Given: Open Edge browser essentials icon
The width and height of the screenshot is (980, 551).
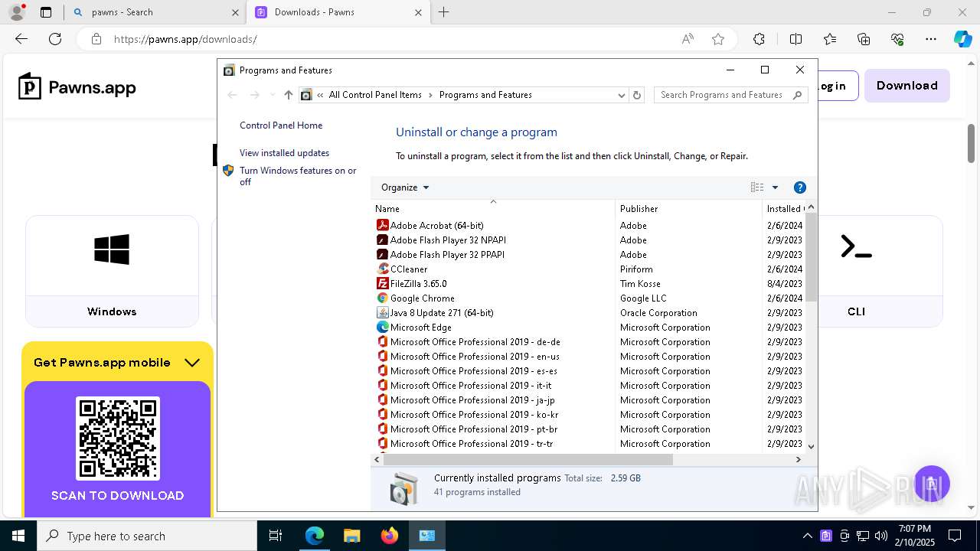Looking at the screenshot, I should click(x=897, y=39).
